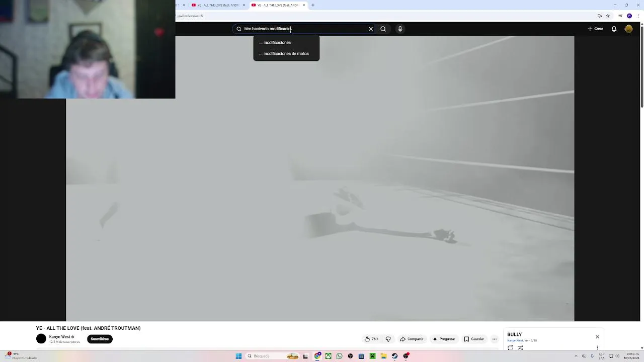Viewport: 644px width, 362px height.
Task: Open the taskbar clock and date
Action: (x=631, y=356)
